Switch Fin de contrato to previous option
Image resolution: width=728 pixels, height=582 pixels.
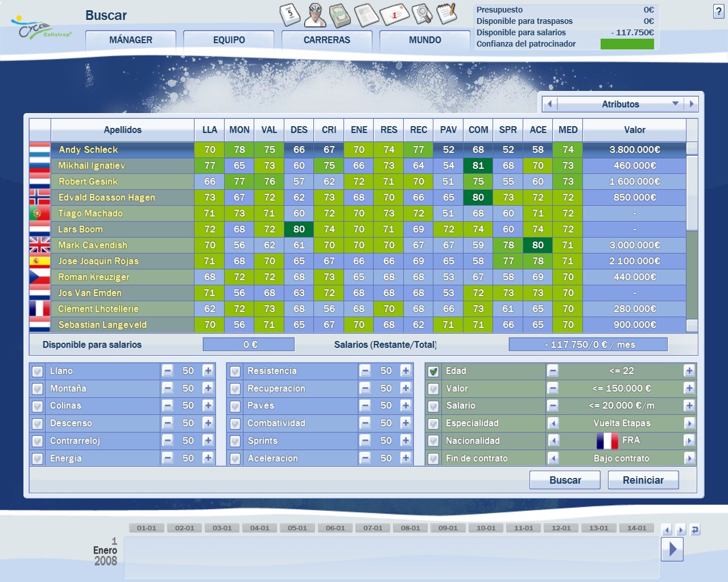553,459
